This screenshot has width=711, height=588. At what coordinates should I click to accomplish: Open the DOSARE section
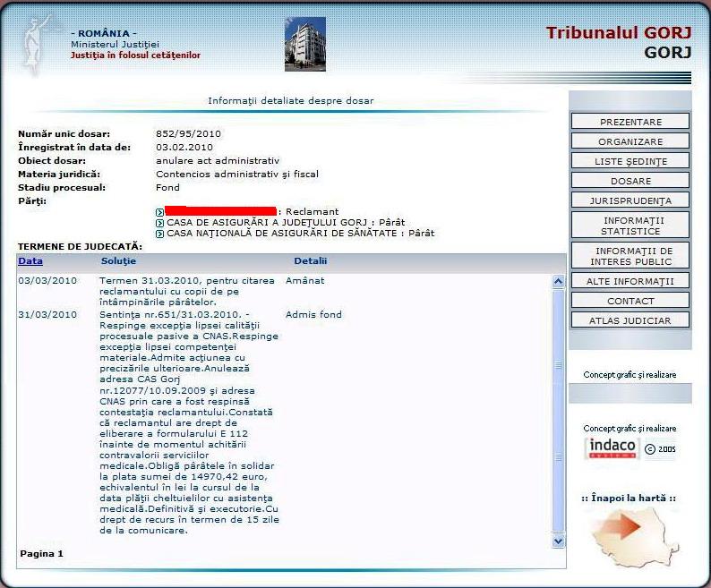[x=630, y=181]
